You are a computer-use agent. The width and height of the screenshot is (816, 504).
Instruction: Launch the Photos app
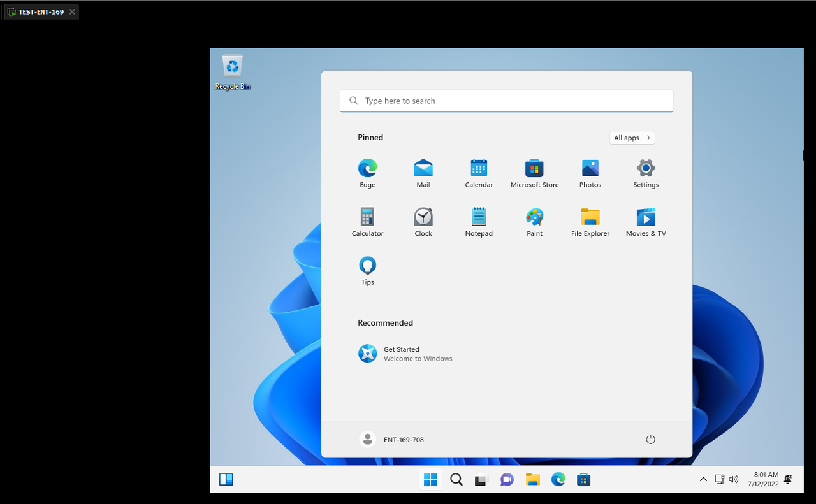[590, 173]
